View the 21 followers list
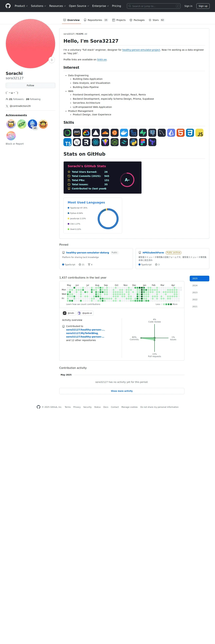 pyautogui.click(x=15, y=99)
